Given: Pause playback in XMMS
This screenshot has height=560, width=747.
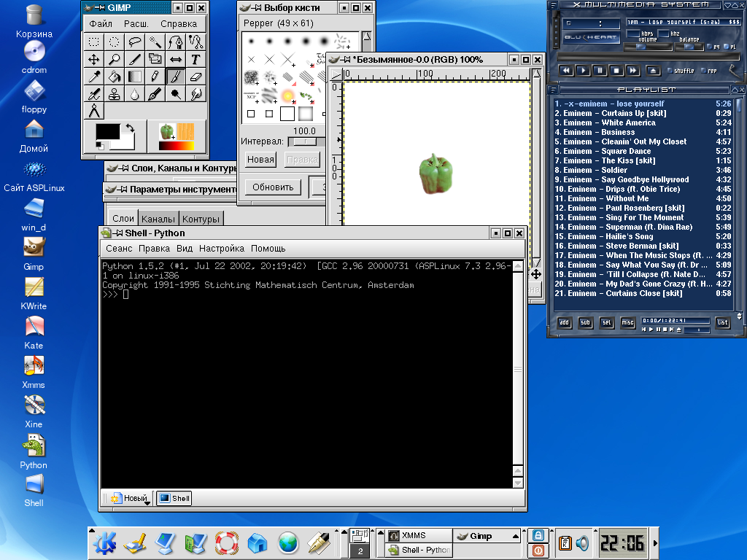Looking at the screenshot, I should click(600, 71).
